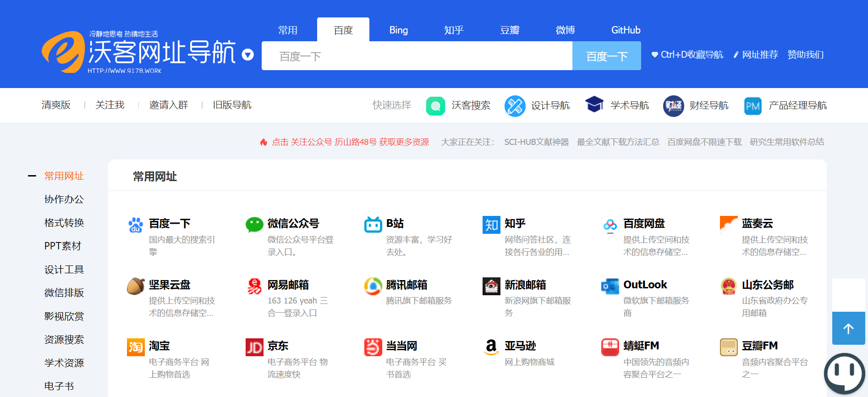Image resolution: width=868 pixels, height=397 pixels.
Task: Open the red 关注公众号 历山路48号 notice
Action: 350,142
